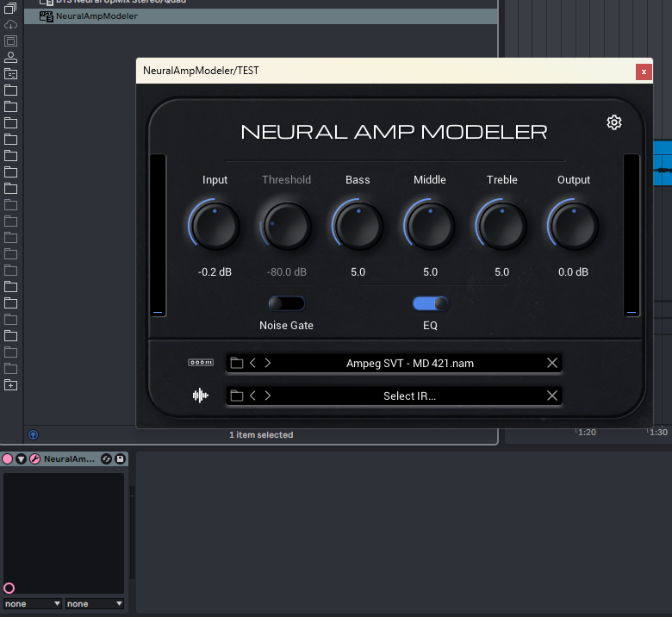Viewport: 672px width, 617px height.
Task: Click folder icon in Select IR row
Action: pos(237,396)
